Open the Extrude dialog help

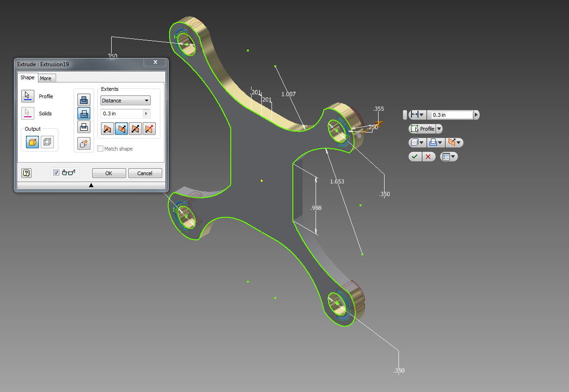pyautogui.click(x=26, y=173)
